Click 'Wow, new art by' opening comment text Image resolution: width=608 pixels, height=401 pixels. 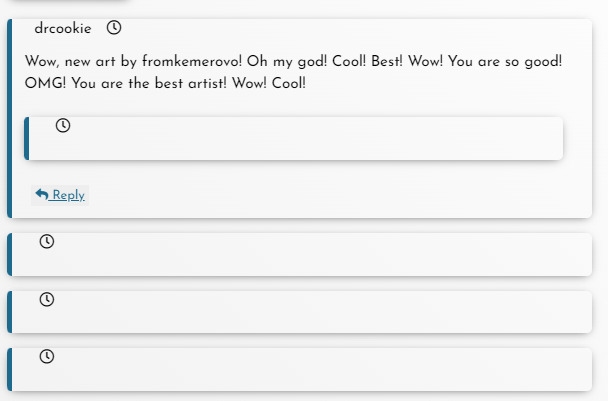point(81,61)
